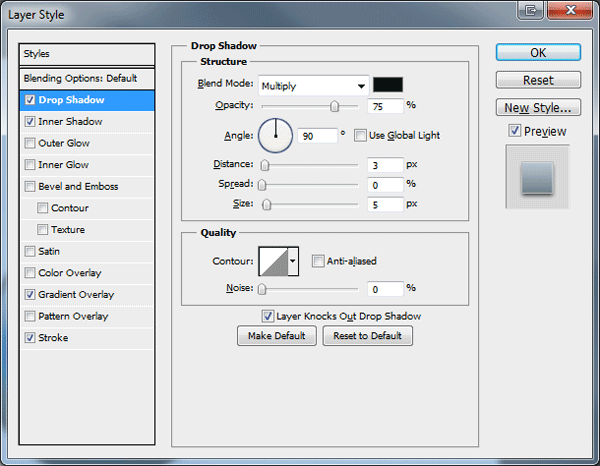Enable the Outer Glow checkbox
This screenshot has height=466, width=600.
click(x=30, y=143)
